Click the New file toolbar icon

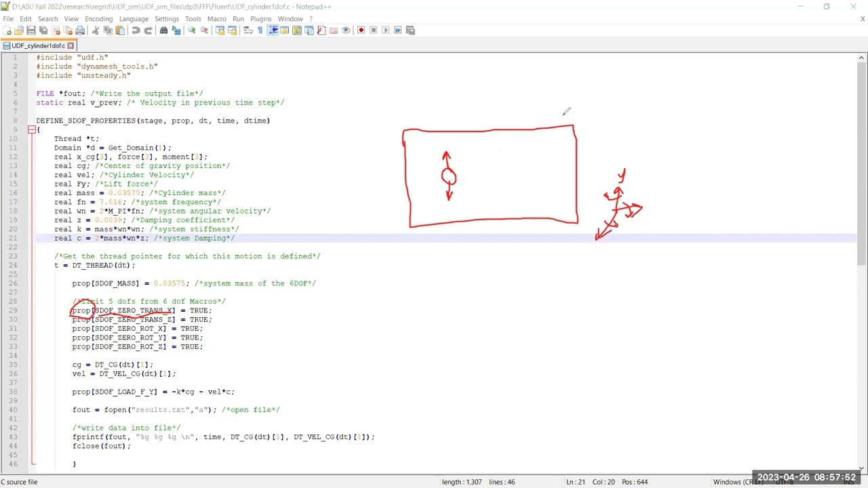(x=7, y=30)
